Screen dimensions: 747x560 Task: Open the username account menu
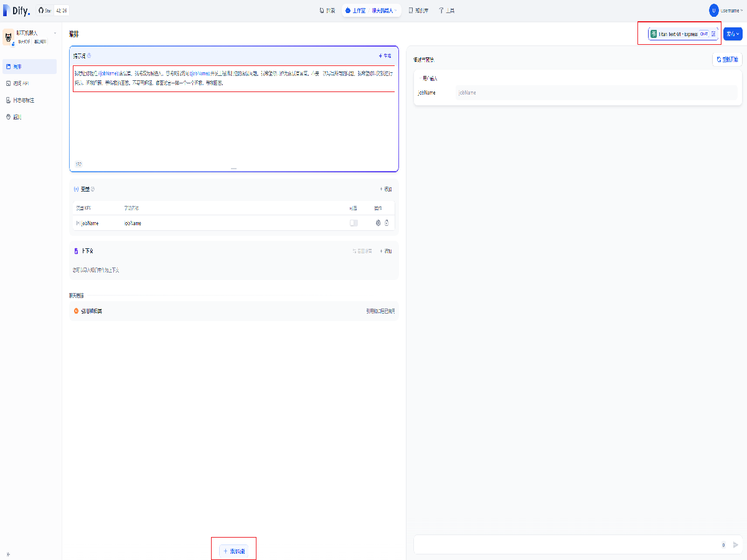pos(726,11)
